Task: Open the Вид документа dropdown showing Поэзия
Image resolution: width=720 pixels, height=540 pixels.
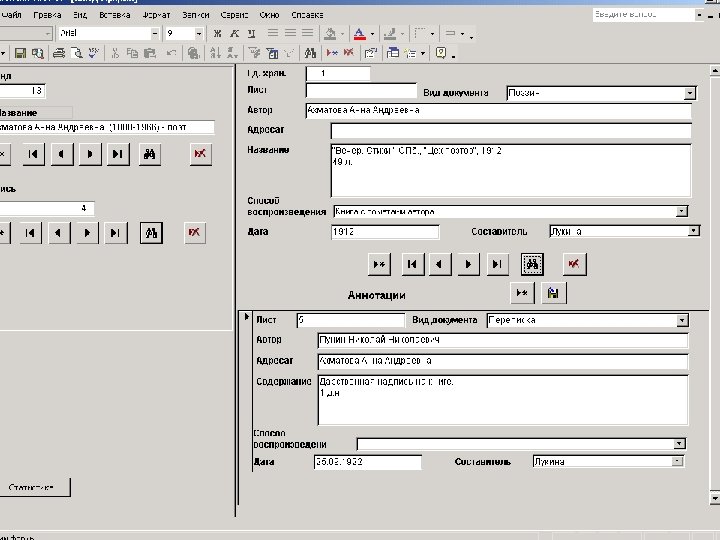Action: coord(689,93)
